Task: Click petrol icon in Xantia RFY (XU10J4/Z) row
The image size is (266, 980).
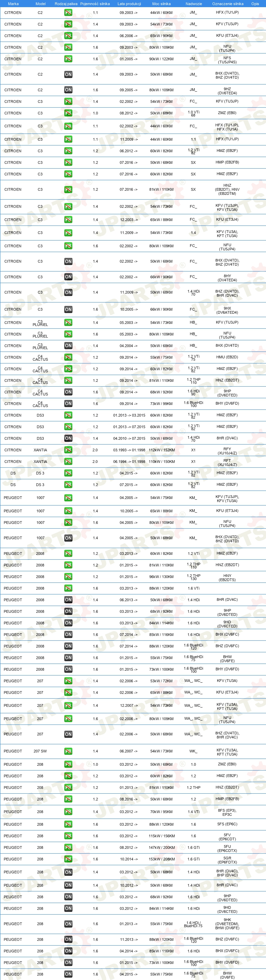Action: click(68, 450)
